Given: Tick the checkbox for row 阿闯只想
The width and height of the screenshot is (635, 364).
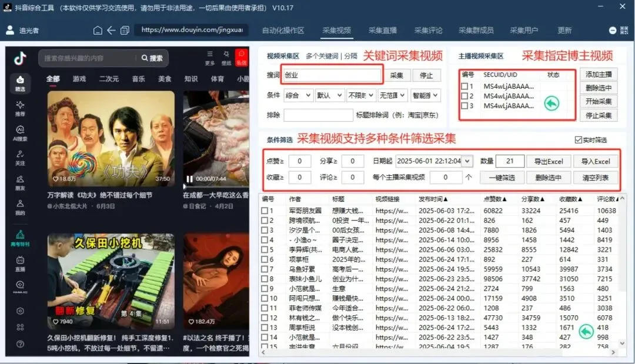Looking at the screenshot, I should 265,298.
